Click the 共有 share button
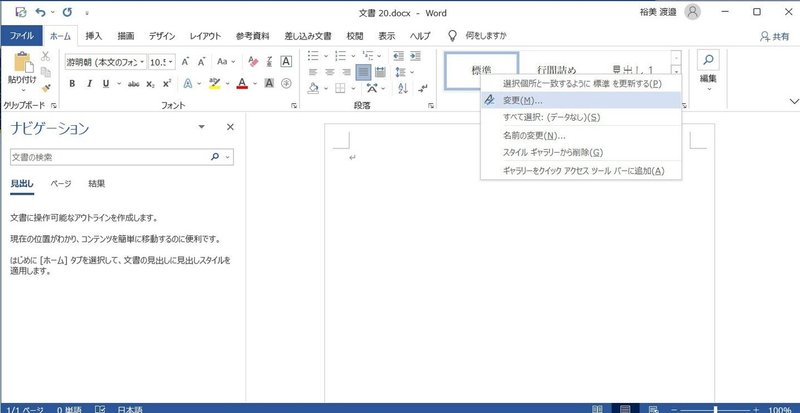 [774, 36]
